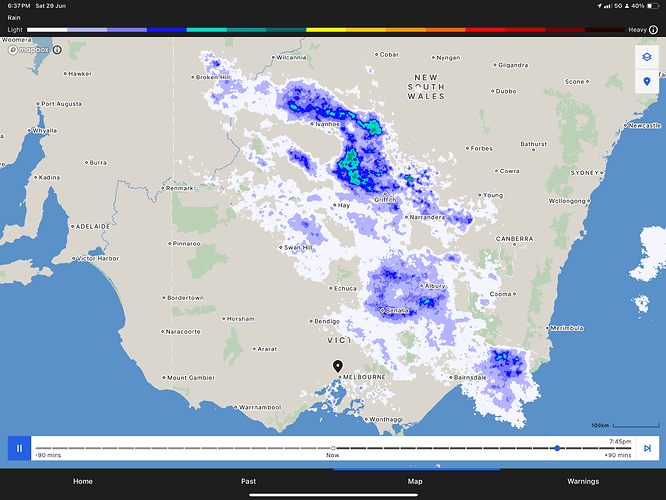This screenshot has width=666, height=500.
Task: Tap the Broken Hill label
Action: (213, 77)
